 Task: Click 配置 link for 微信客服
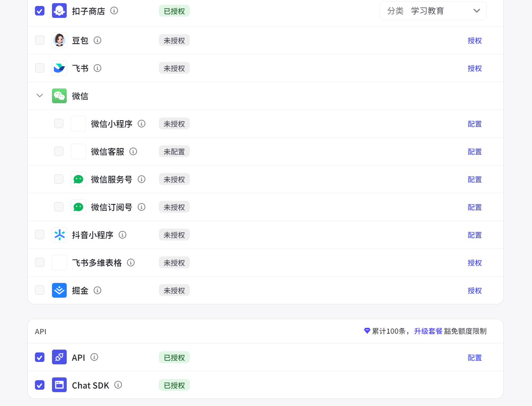474,152
